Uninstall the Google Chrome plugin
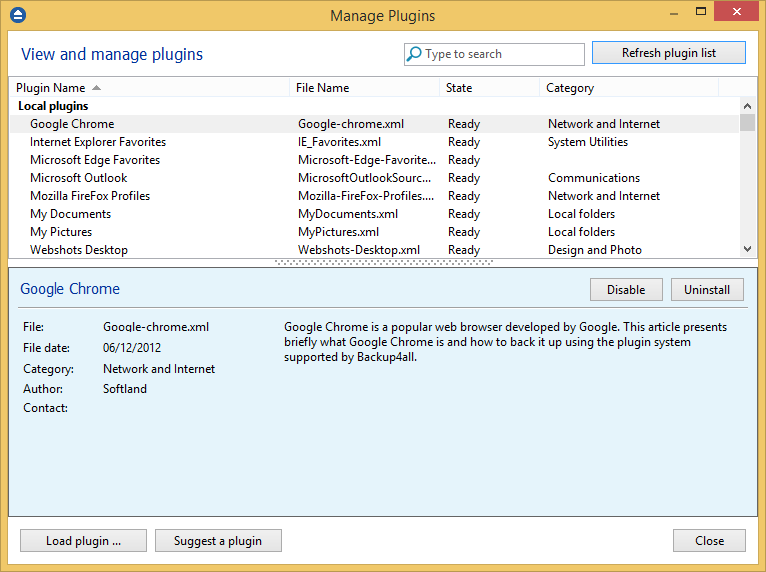The height and width of the screenshot is (572, 766). coord(707,290)
